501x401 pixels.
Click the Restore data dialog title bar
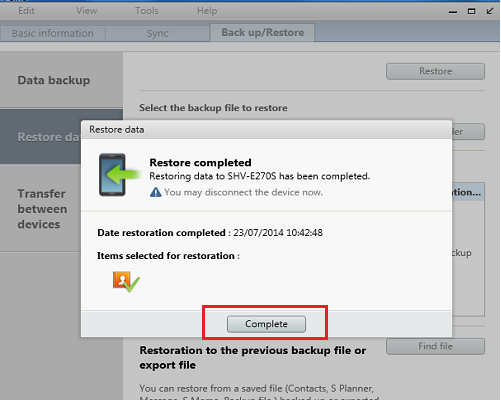pyautogui.click(x=266, y=130)
